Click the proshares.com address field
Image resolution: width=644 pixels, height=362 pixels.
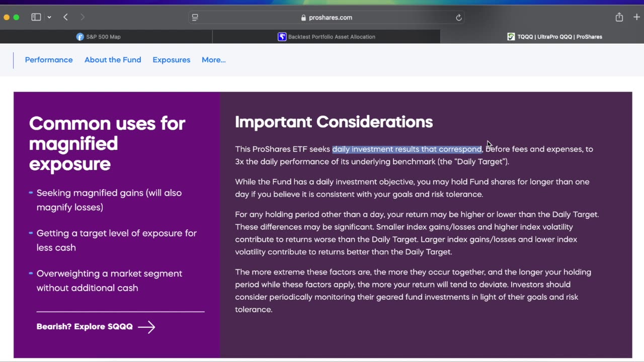(x=326, y=17)
